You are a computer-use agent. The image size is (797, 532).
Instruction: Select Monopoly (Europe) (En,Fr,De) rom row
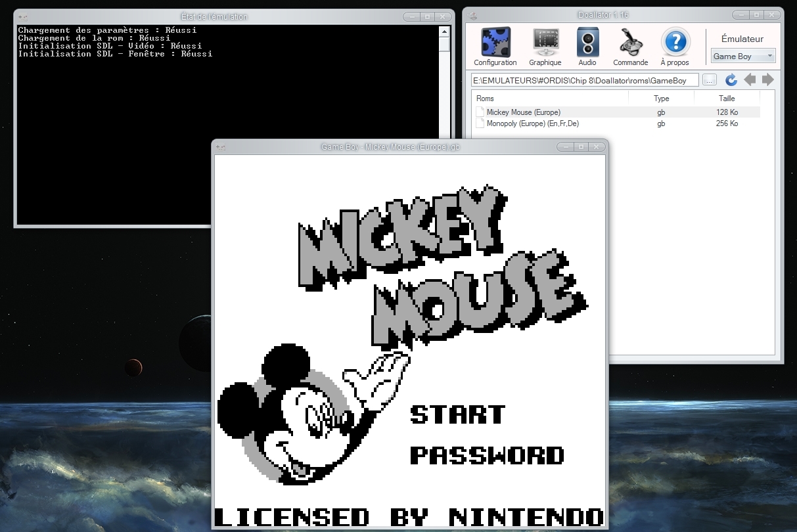click(x=616, y=123)
